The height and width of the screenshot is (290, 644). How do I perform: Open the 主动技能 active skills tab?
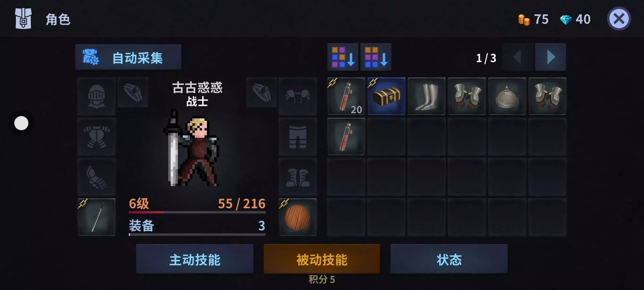click(x=195, y=259)
